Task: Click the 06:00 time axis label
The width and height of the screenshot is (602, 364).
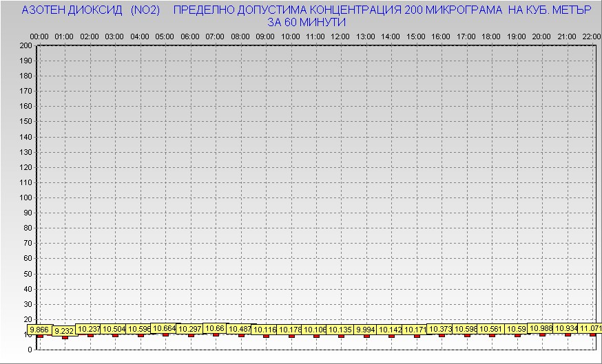Action: click(190, 36)
